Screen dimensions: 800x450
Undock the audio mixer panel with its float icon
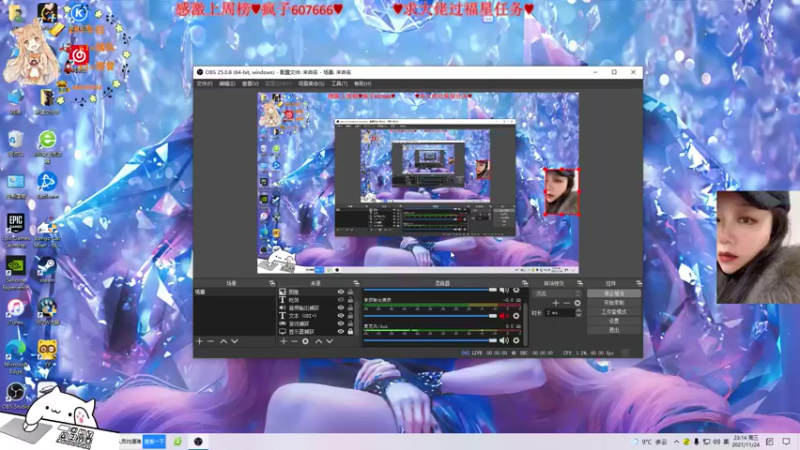coord(524,283)
